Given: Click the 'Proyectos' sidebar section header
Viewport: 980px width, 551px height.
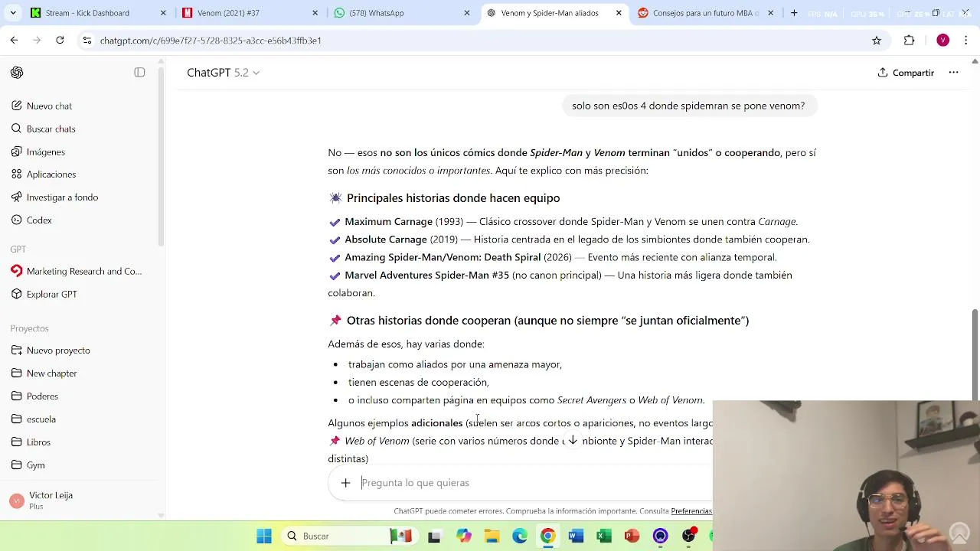Looking at the screenshot, I should (29, 328).
